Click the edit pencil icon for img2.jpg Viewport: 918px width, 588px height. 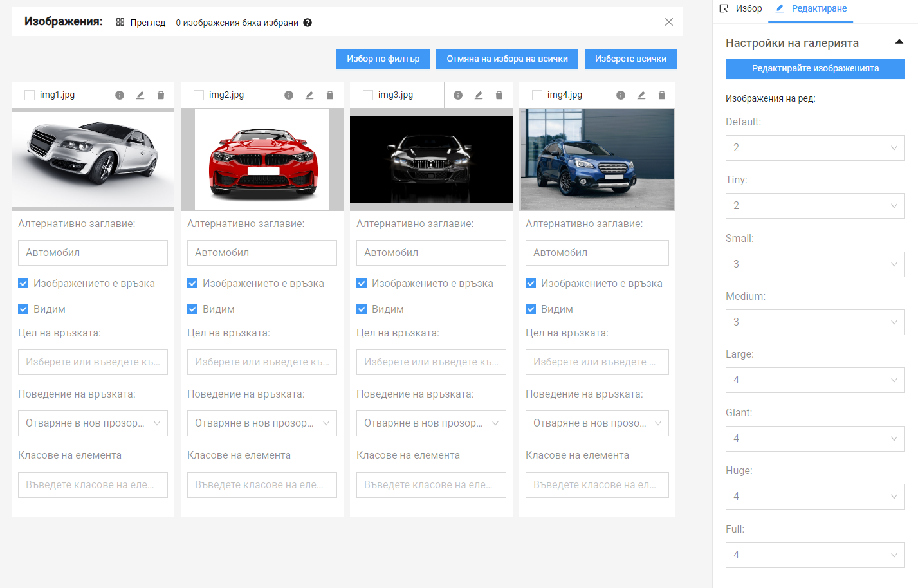[x=309, y=95]
